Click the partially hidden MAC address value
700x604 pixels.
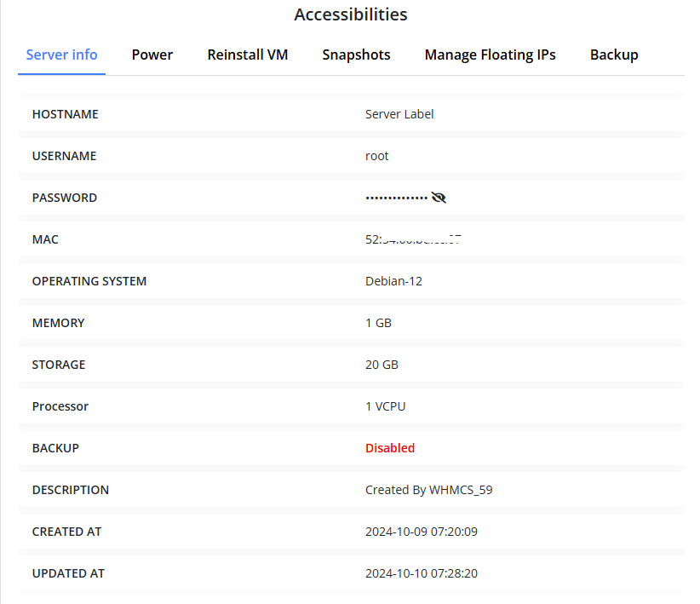[x=413, y=239]
